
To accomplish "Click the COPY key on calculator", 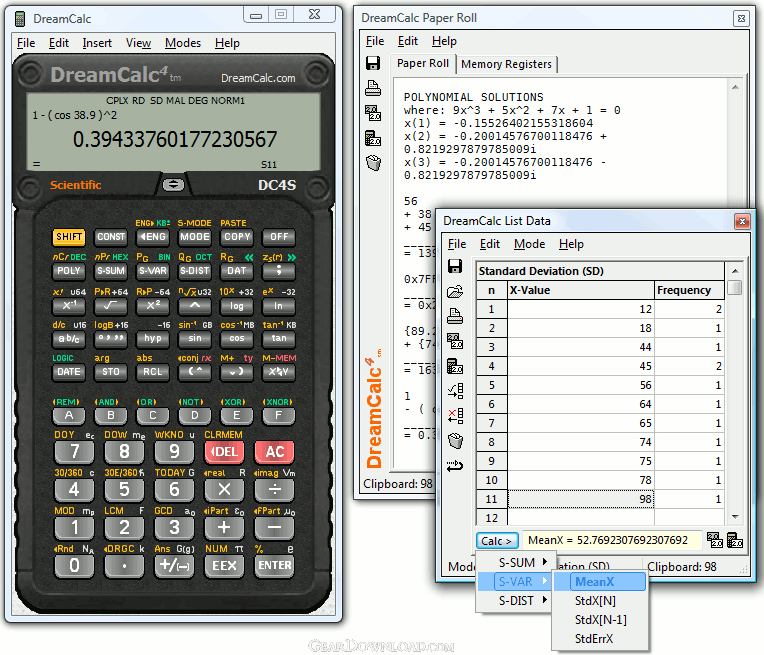I will point(237,237).
